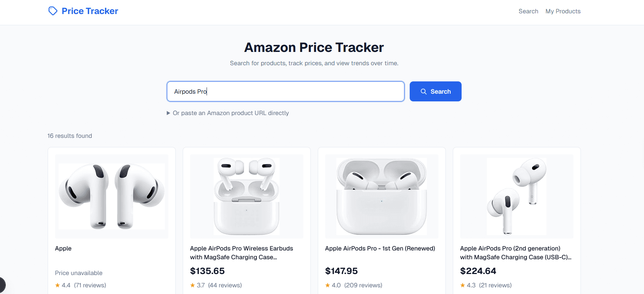Go to My Products in the header
Screen dimensions: 644x294
(x=563, y=11)
